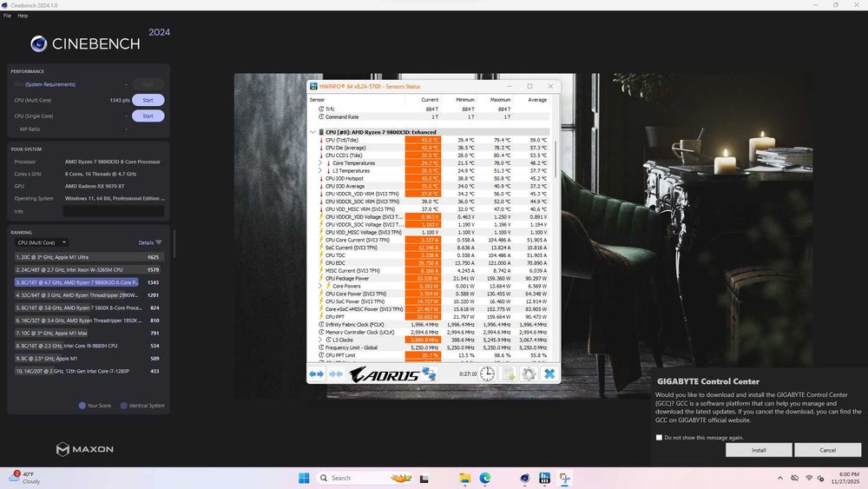Open the Help menu in Cinebench
This screenshot has height=489, width=868.
click(23, 16)
